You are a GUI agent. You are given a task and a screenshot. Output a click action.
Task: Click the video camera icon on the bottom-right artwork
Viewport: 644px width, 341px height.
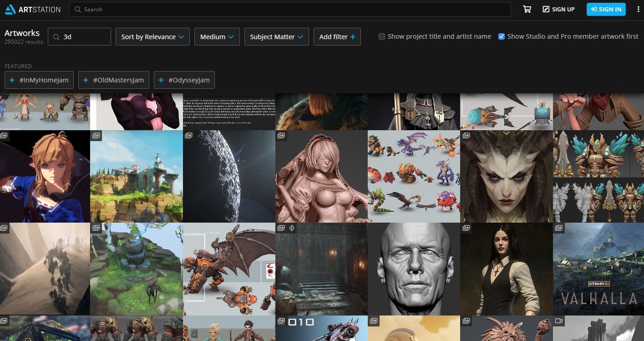[x=559, y=321]
